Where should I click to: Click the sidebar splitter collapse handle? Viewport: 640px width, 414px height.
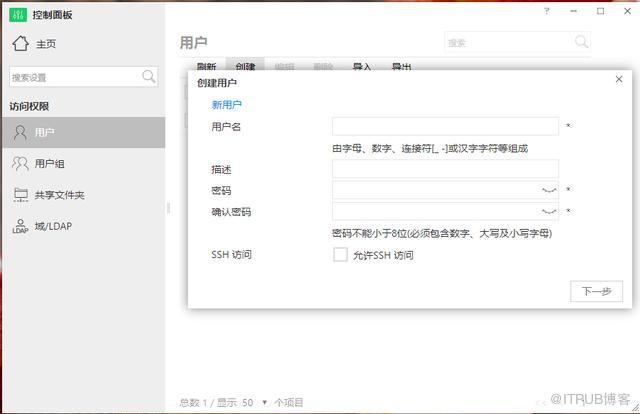tap(168, 208)
